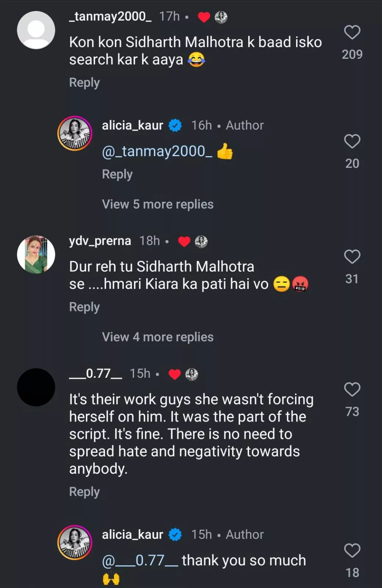The height and width of the screenshot is (588, 382).
Task: Open the @___0.77__ mention link
Action: 140,560
